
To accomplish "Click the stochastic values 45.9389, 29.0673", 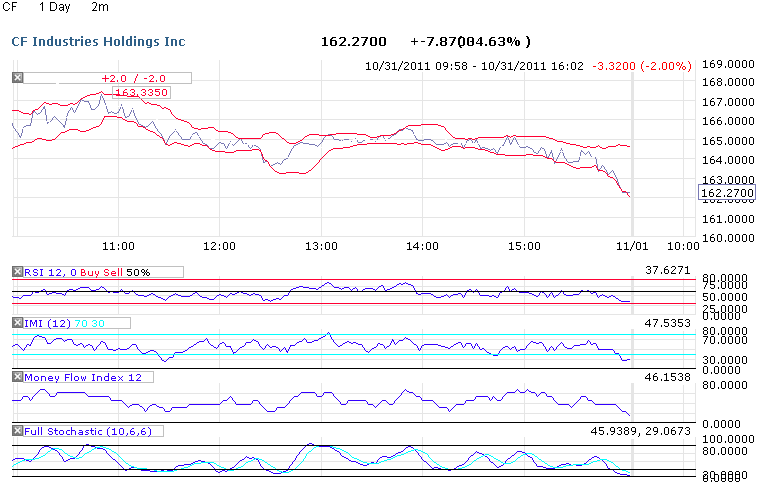I will click(641, 431).
